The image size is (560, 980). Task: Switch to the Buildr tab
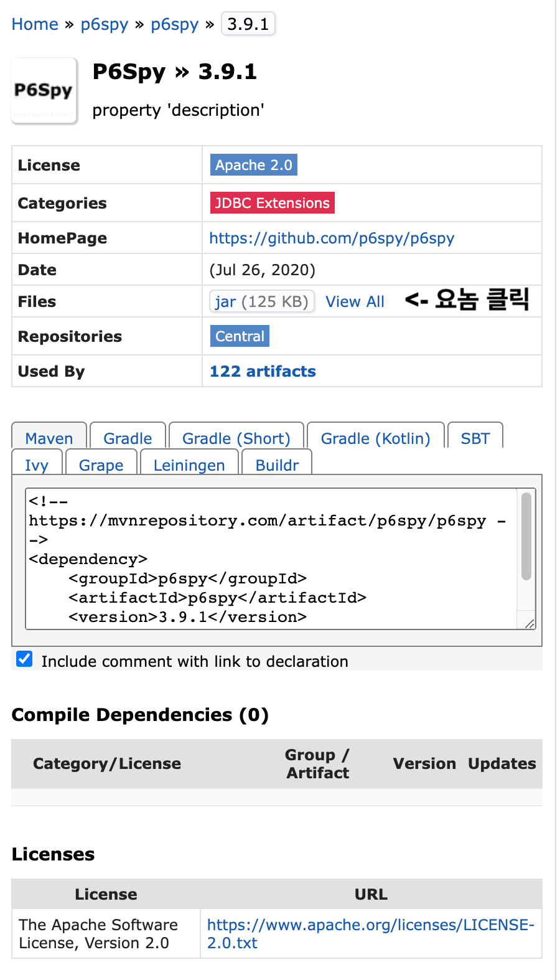pyautogui.click(x=278, y=463)
